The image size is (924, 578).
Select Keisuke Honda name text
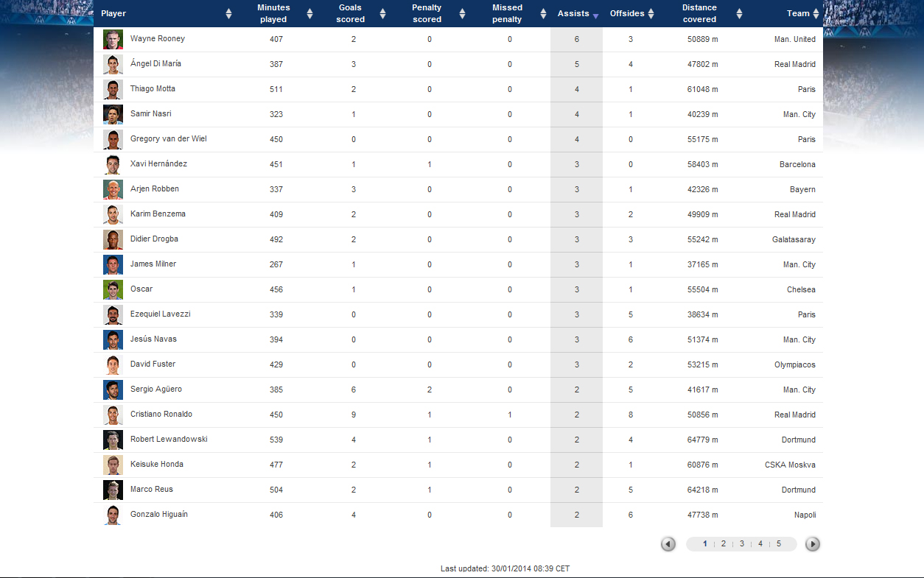[157, 464]
